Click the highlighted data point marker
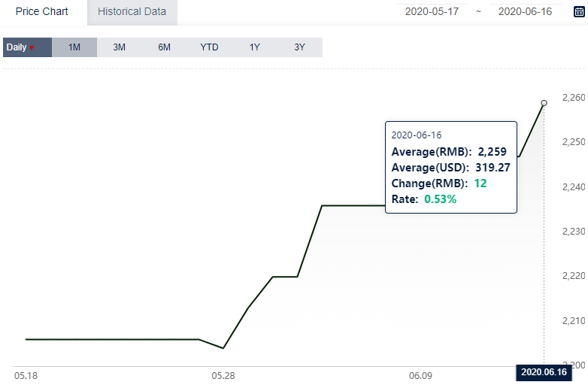 (x=544, y=103)
